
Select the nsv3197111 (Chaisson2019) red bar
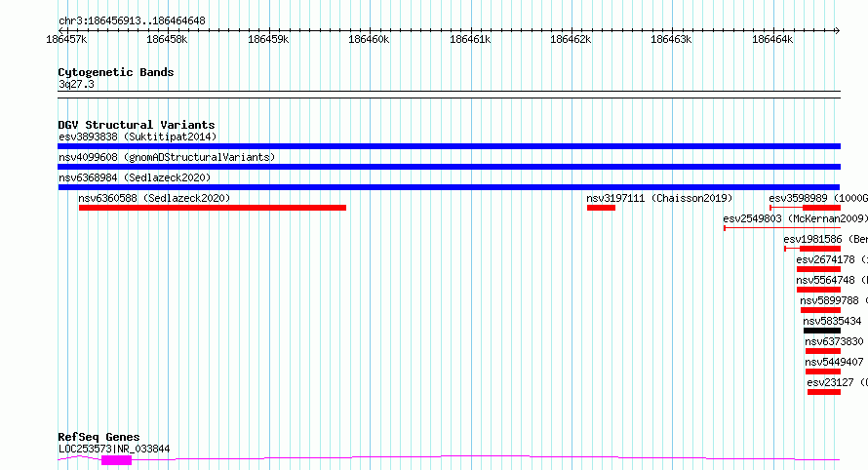[x=601, y=208]
